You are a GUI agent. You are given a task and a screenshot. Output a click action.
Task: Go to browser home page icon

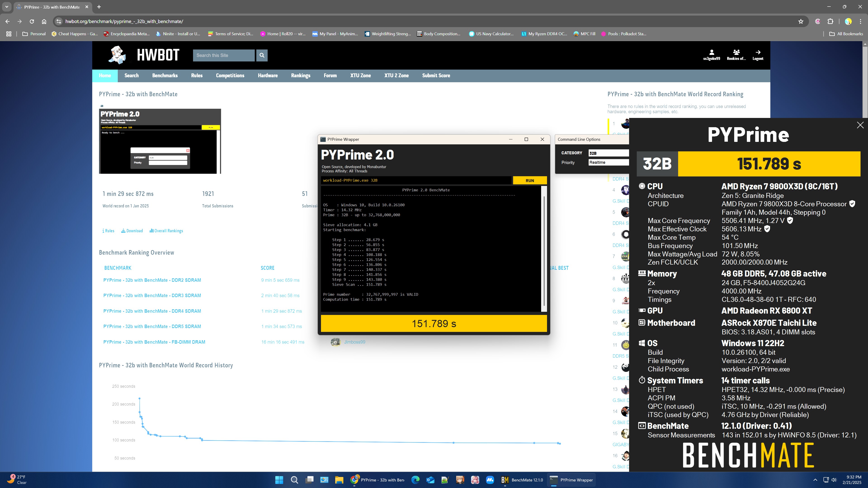tap(44, 21)
